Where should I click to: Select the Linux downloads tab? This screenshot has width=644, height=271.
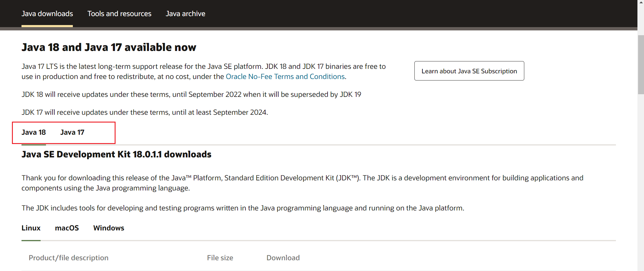pos(31,228)
